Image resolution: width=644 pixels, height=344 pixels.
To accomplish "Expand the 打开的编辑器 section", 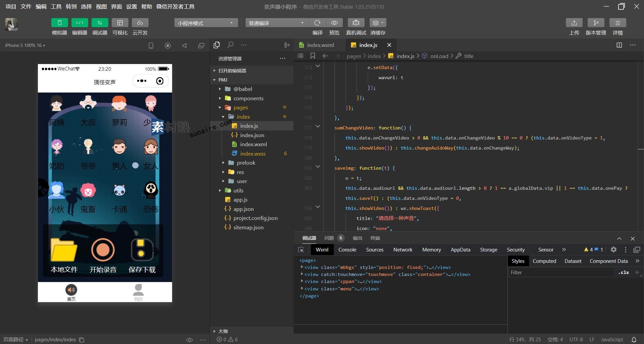I will [252, 70].
